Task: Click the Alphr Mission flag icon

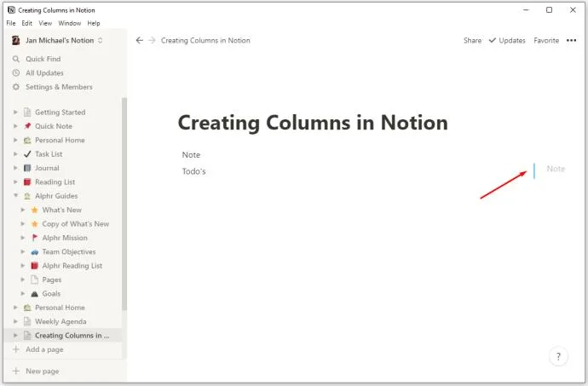Action: click(x=34, y=238)
